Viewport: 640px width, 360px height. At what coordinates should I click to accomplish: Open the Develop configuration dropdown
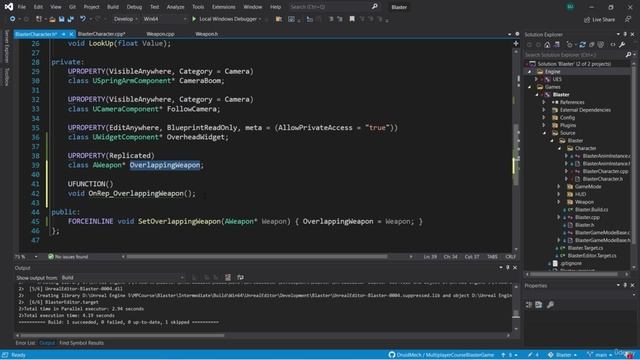pyautogui.click(x=125, y=19)
